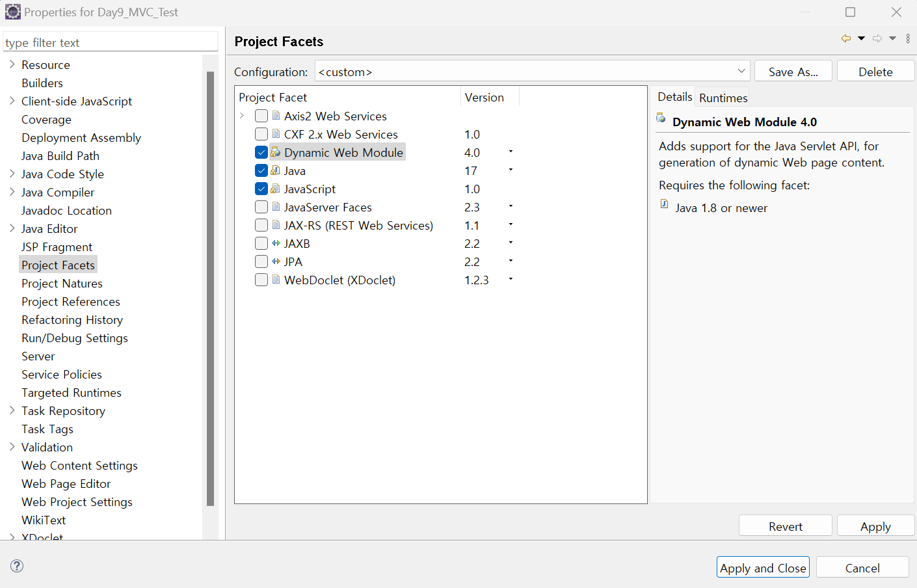Select Deployment Assembly page
917x588 pixels.
[x=81, y=137]
